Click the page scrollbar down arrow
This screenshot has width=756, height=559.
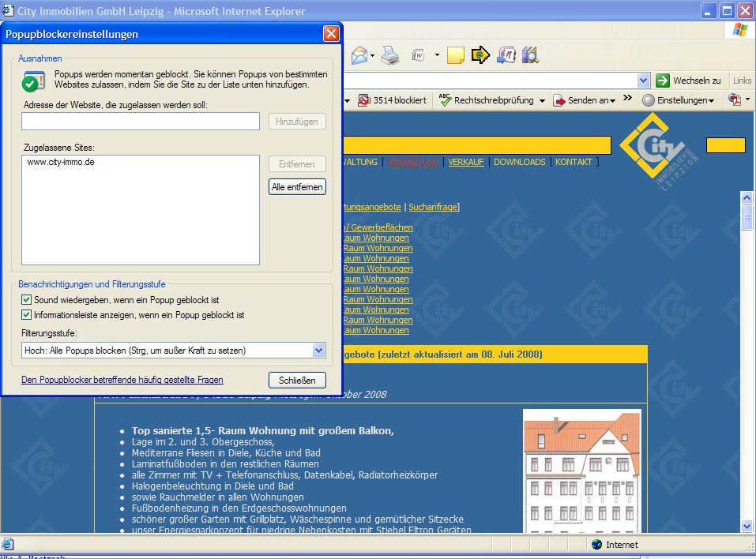747,526
